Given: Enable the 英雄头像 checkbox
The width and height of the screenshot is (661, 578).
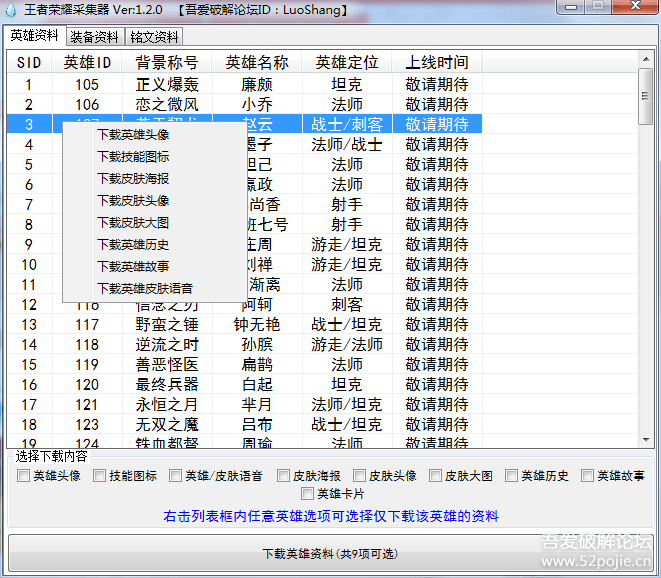Looking at the screenshot, I should tap(23, 476).
